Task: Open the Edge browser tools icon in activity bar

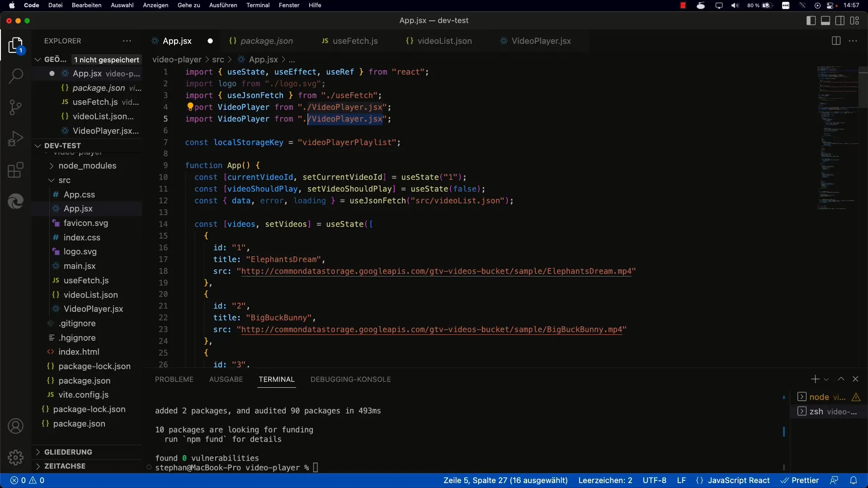Action: [15, 202]
